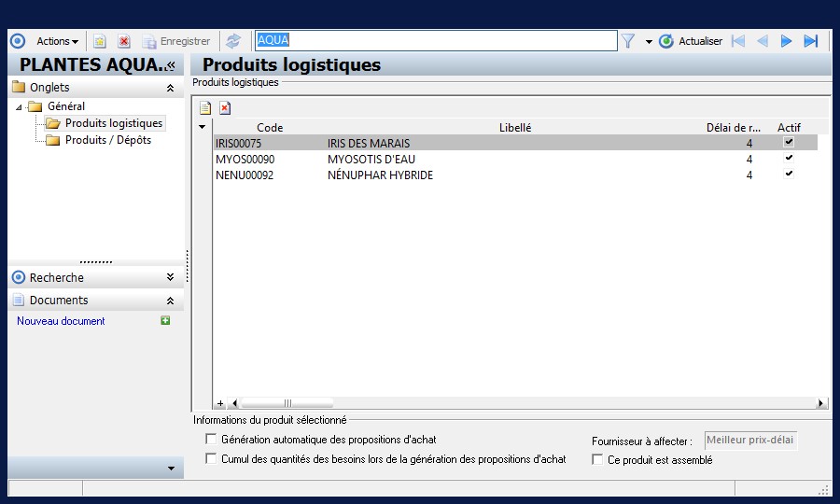Go to the previous record
Image resolution: width=840 pixels, height=504 pixels.
[x=763, y=41]
